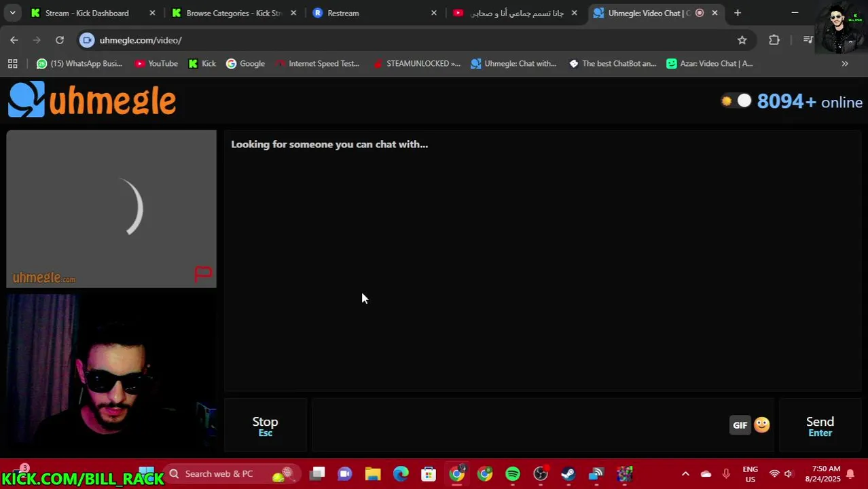The image size is (868, 489).
Task: Open the media control icon in toolbar
Action: pyautogui.click(x=808, y=40)
